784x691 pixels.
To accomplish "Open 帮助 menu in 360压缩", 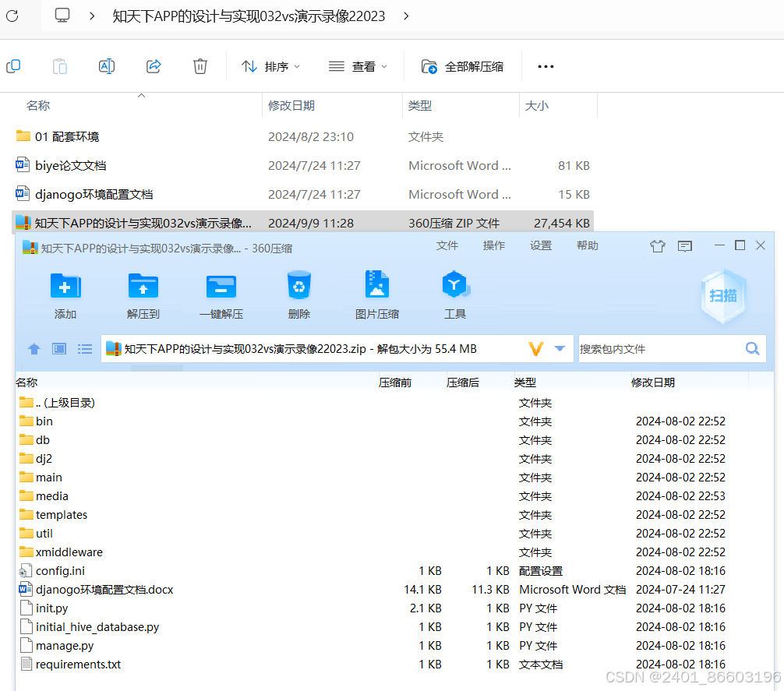I will click(x=587, y=245).
